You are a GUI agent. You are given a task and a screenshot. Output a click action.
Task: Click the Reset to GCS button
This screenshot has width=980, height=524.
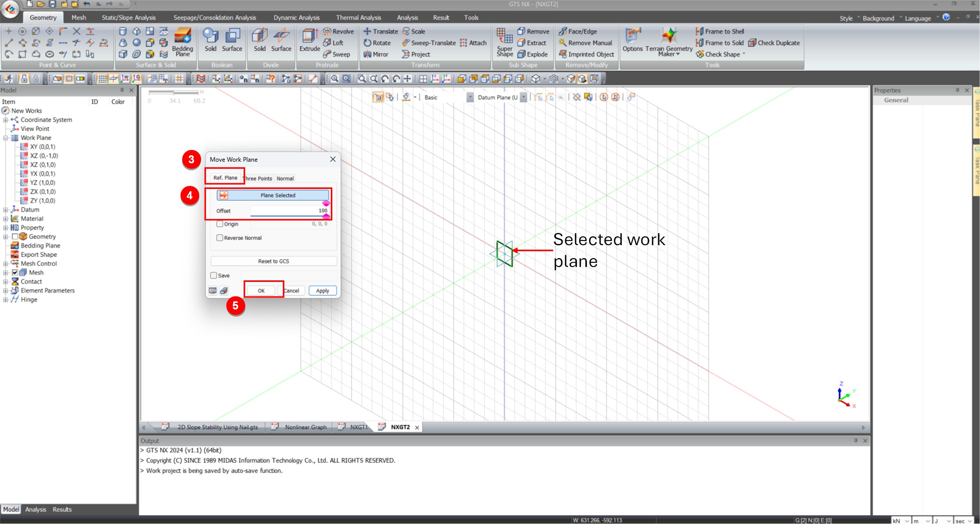click(x=273, y=261)
